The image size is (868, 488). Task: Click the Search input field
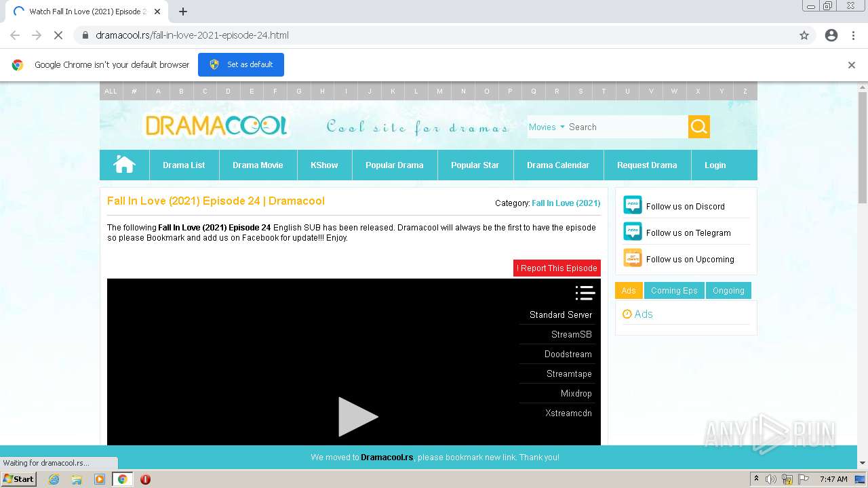(627, 127)
